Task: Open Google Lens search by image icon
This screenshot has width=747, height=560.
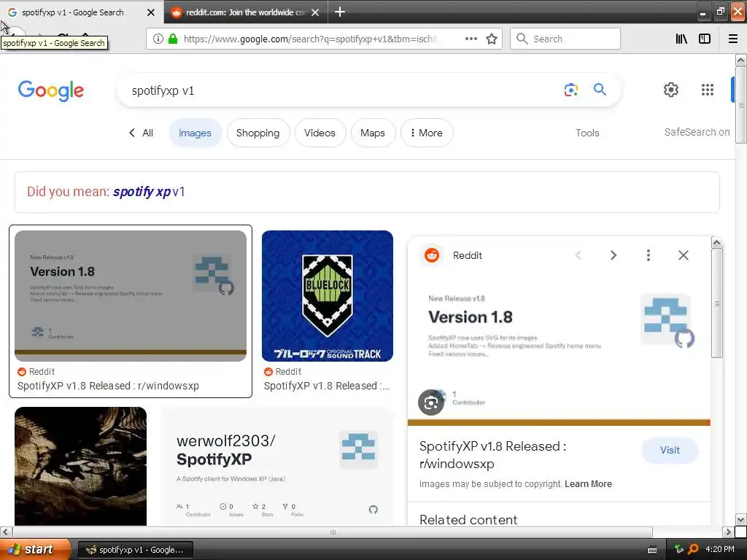Action: 570,90
